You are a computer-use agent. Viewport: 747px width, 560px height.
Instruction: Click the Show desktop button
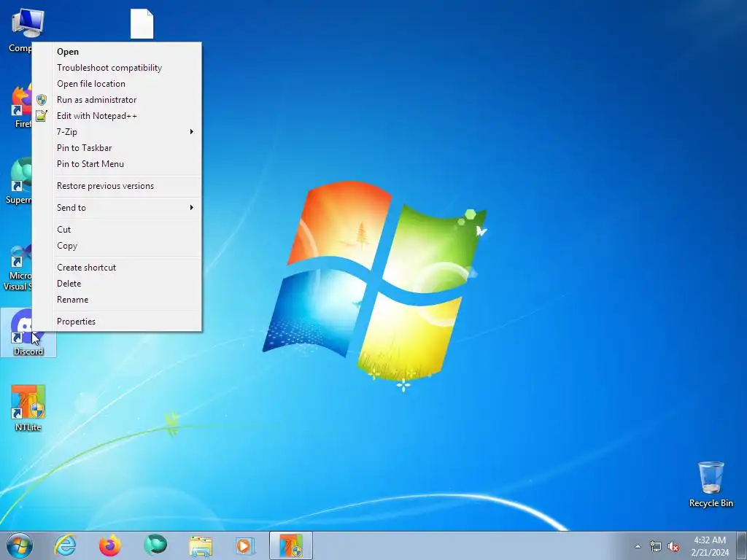click(742, 545)
